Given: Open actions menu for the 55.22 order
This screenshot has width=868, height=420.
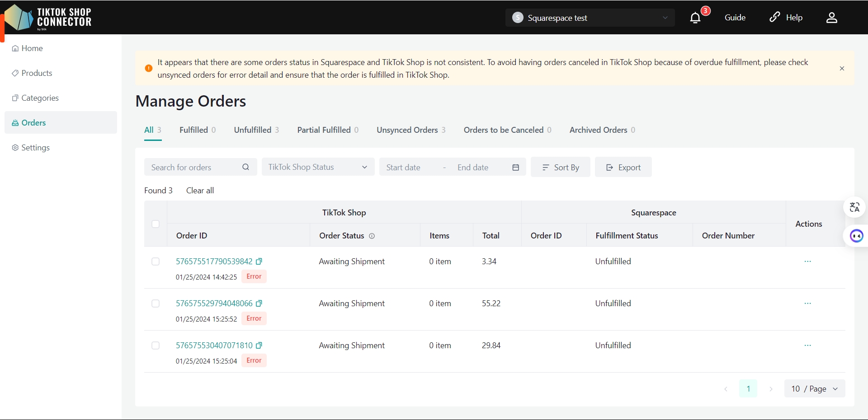Looking at the screenshot, I should [808, 303].
